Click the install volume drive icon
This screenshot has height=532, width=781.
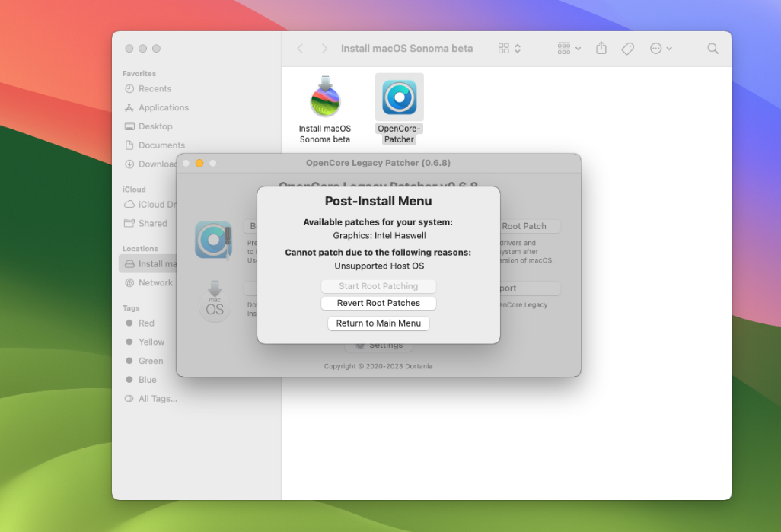[129, 264]
